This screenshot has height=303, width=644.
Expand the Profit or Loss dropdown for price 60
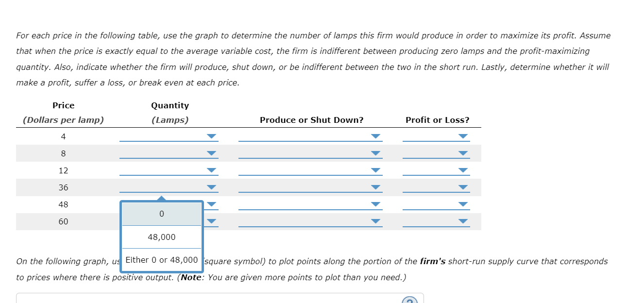(437, 221)
